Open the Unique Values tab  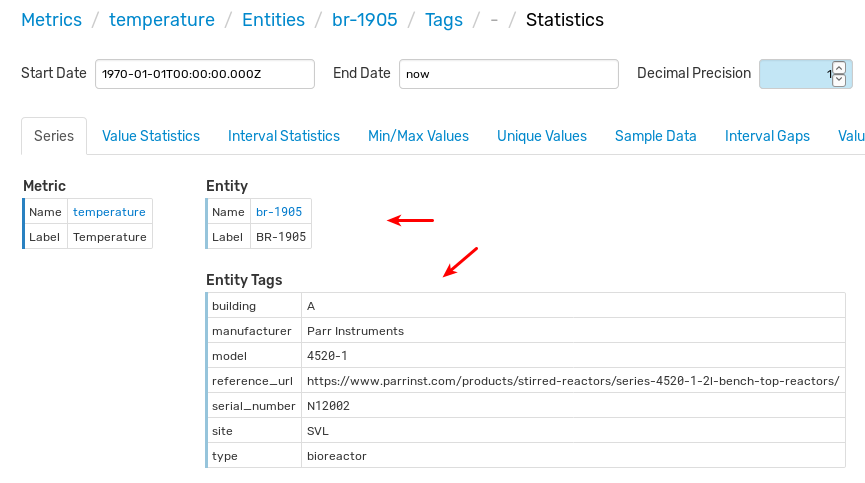click(x=542, y=136)
